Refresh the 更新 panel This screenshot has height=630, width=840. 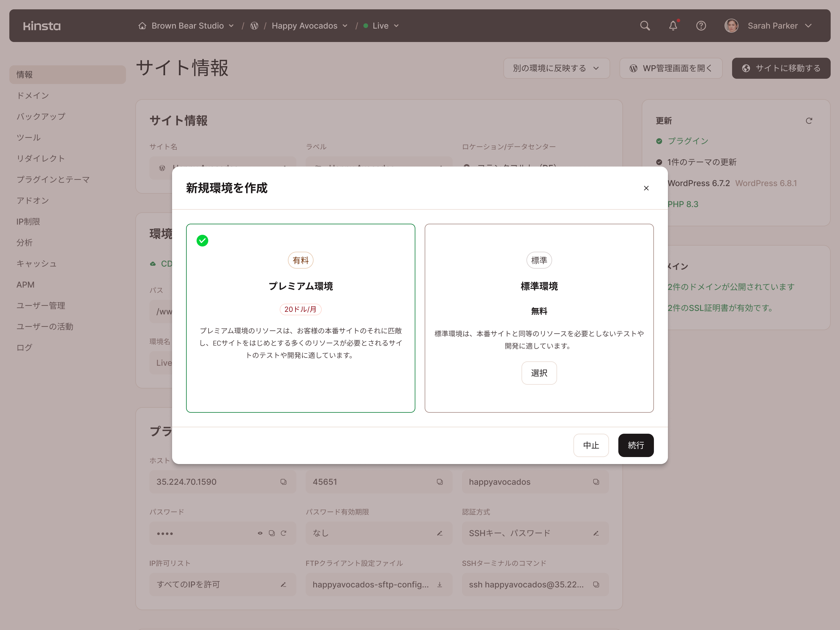coord(809,121)
